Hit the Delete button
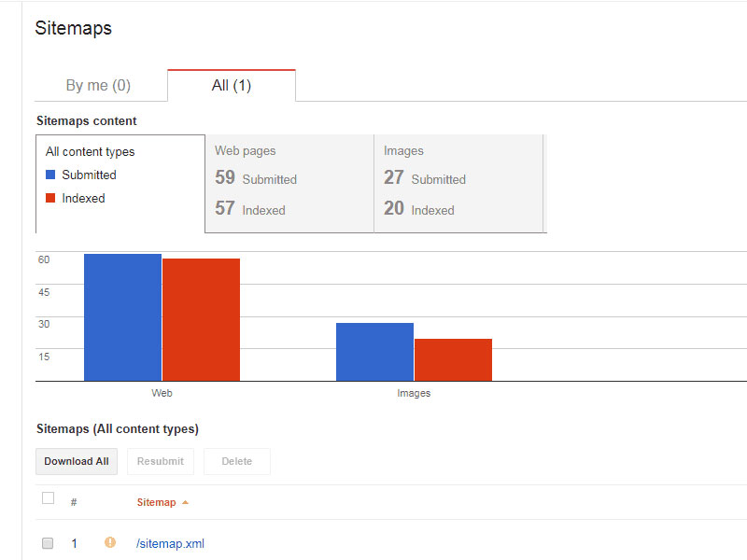 (x=237, y=461)
